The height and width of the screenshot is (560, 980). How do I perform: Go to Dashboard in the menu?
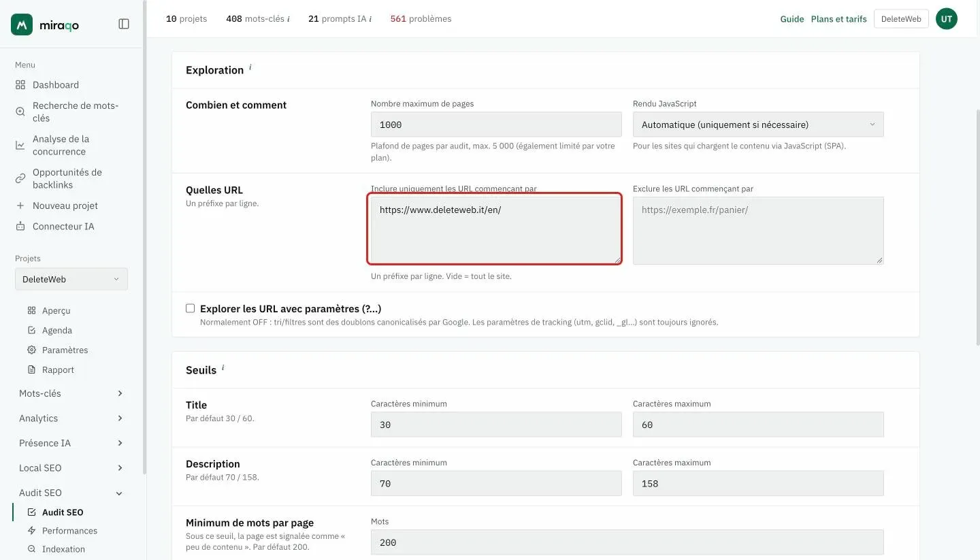[56, 85]
